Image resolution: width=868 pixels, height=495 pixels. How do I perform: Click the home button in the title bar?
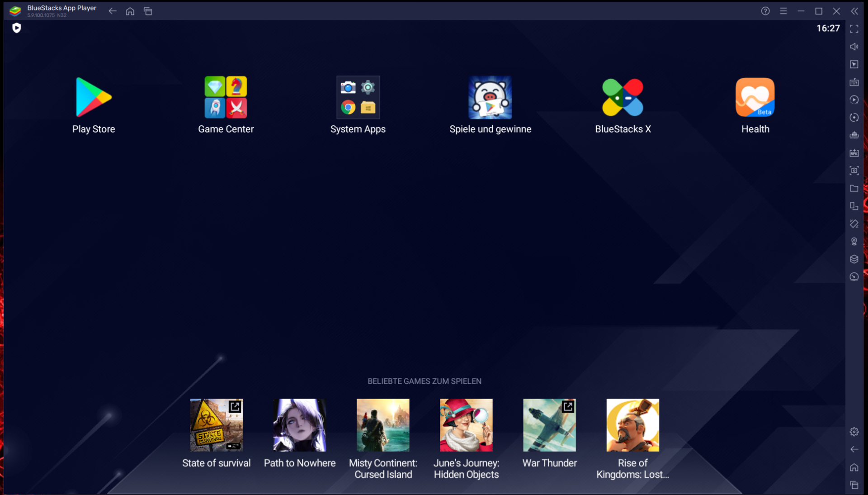tap(130, 11)
